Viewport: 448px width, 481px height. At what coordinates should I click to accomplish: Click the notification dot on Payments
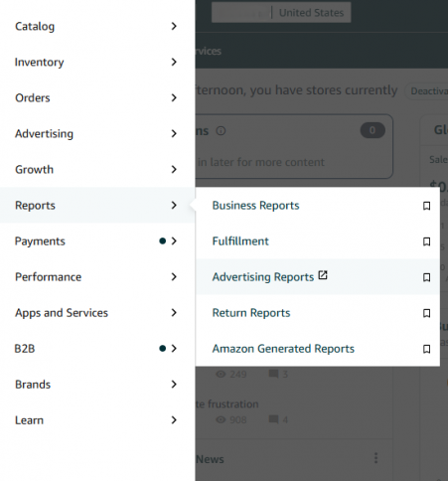[162, 240]
